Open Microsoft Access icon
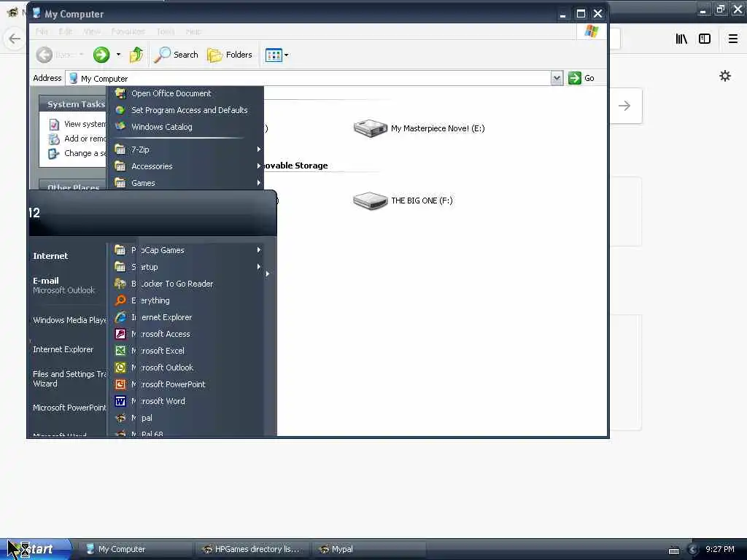The width and height of the screenshot is (747, 560). [120, 334]
